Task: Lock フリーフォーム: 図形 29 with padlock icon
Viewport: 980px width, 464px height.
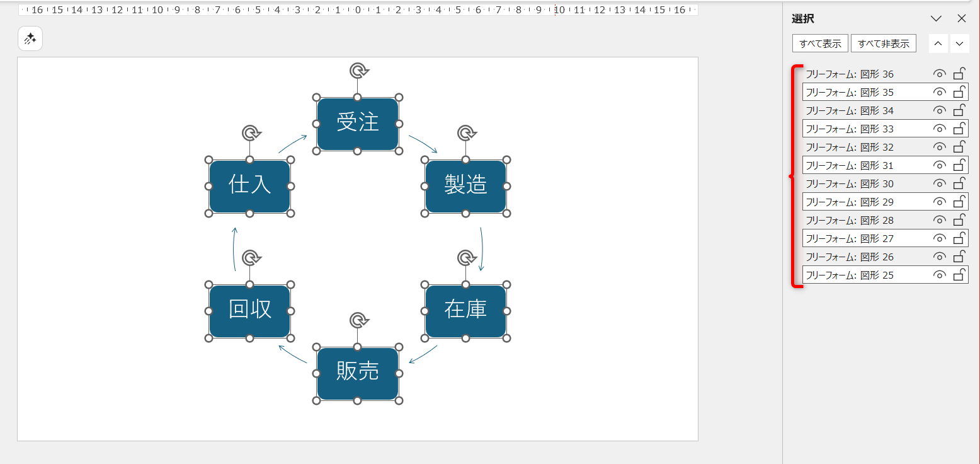Action: click(x=959, y=202)
